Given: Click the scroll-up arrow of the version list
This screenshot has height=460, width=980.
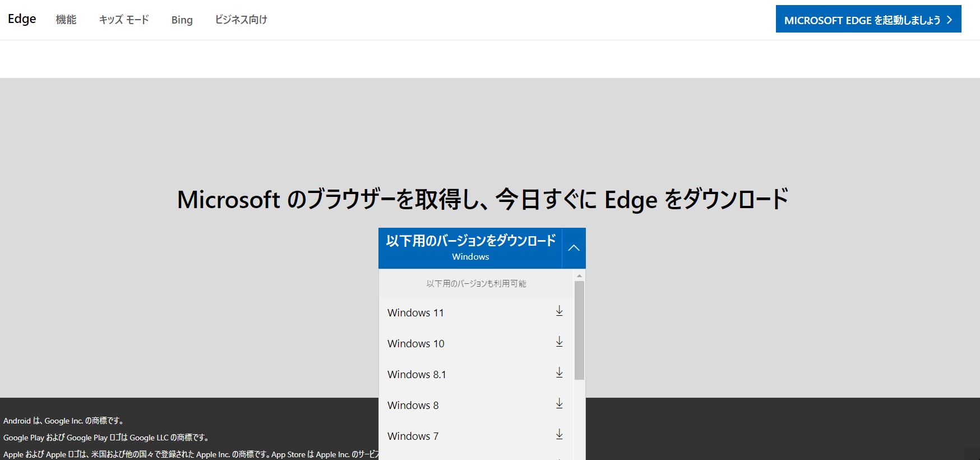Looking at the screenshot, I should [579, 276].
